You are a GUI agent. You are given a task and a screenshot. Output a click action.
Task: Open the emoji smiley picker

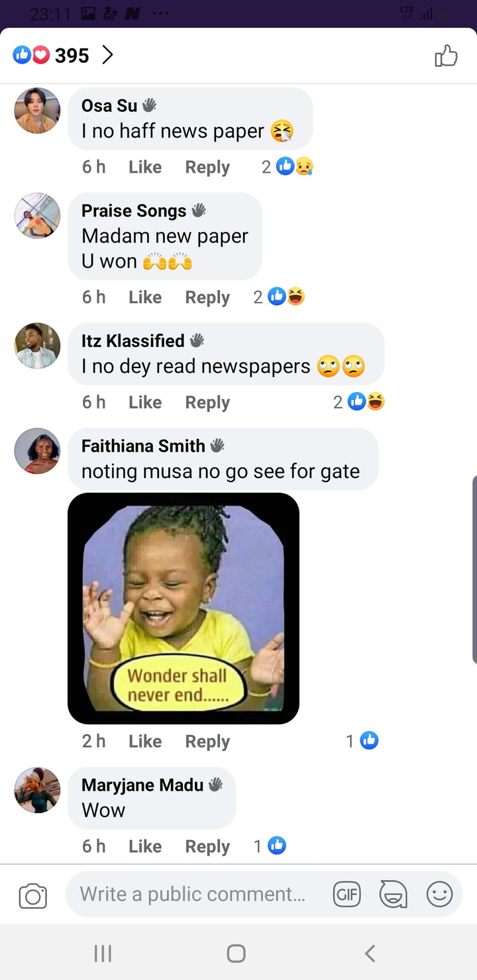[x=439, y=895]
